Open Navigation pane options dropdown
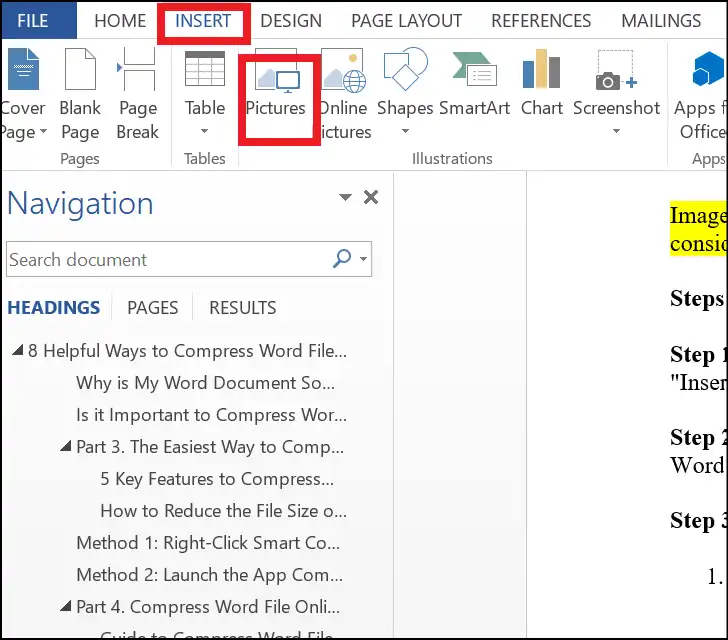 tap(345, 197)
